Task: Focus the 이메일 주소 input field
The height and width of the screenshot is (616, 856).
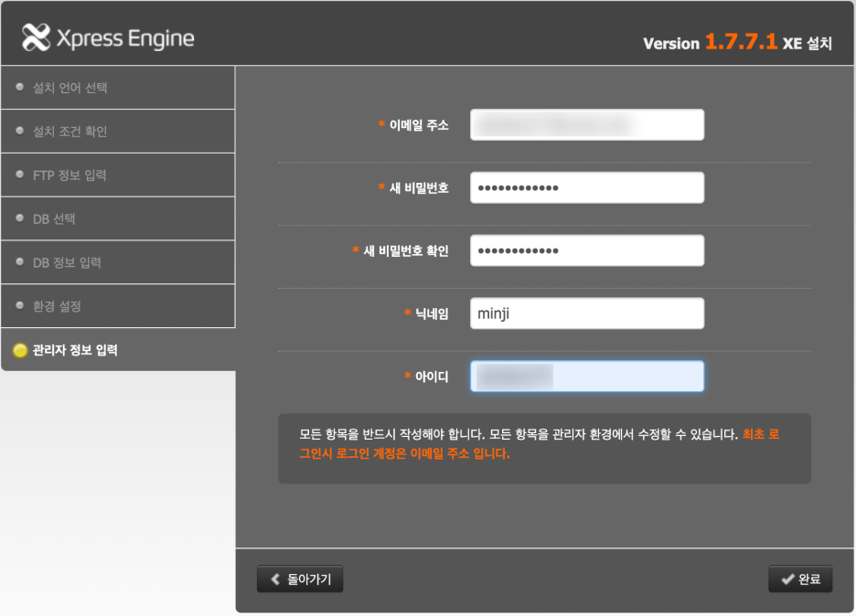Action: [587, 125]
